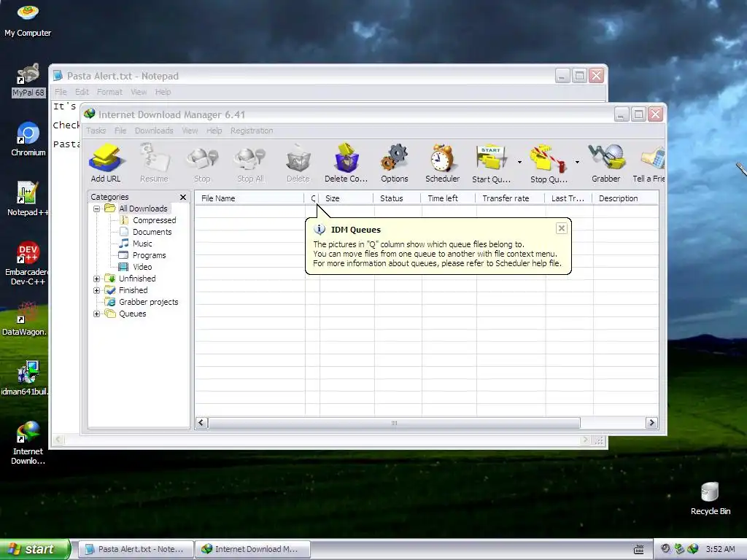
Task: Expand the Finished tree node
Action: tap(97, 290)
